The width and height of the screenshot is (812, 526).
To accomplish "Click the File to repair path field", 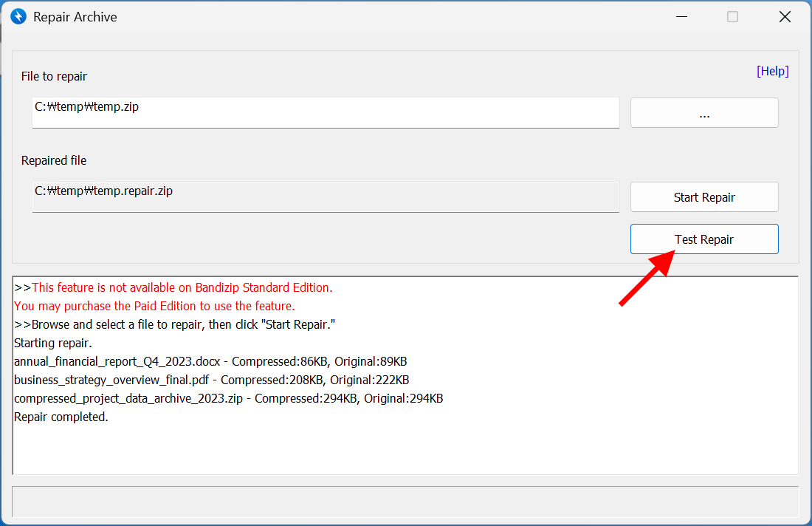I will tap(325, 112).
